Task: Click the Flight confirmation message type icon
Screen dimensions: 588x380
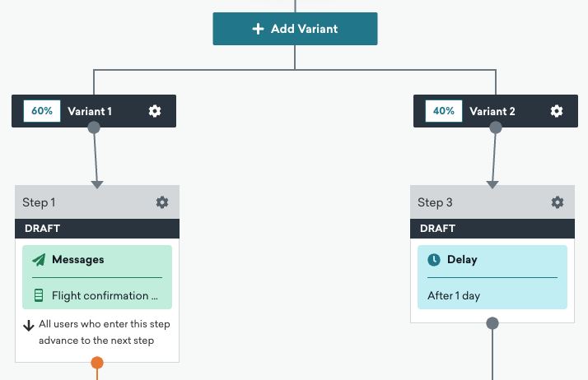Action: click(38, 295)
